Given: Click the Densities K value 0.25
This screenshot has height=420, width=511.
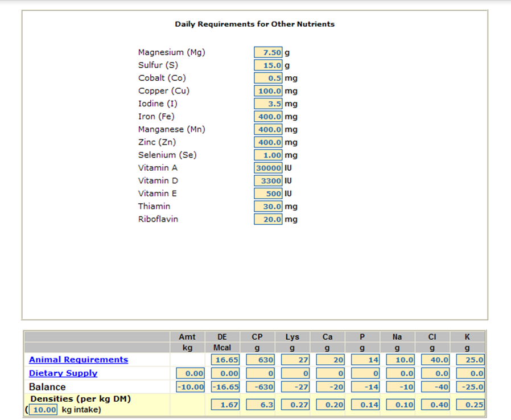Looking at the screenshot, I should pyautogui.click(x=471, y=405).
